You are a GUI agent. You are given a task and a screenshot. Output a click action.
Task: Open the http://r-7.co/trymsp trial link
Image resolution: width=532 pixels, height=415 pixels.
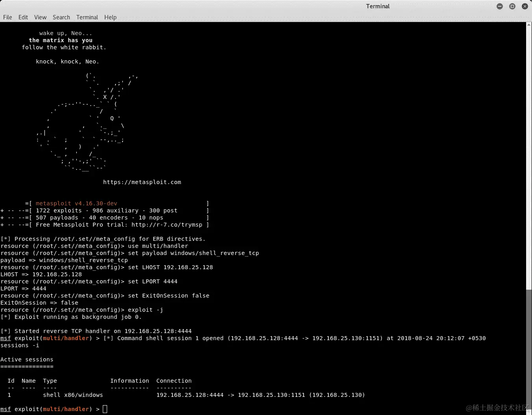point(167,225)
